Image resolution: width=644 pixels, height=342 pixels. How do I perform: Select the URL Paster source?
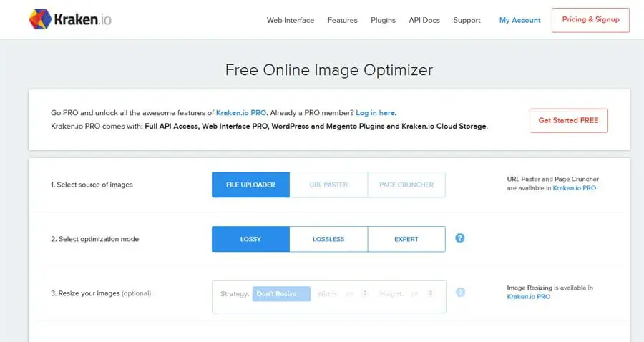click(328, 185)
